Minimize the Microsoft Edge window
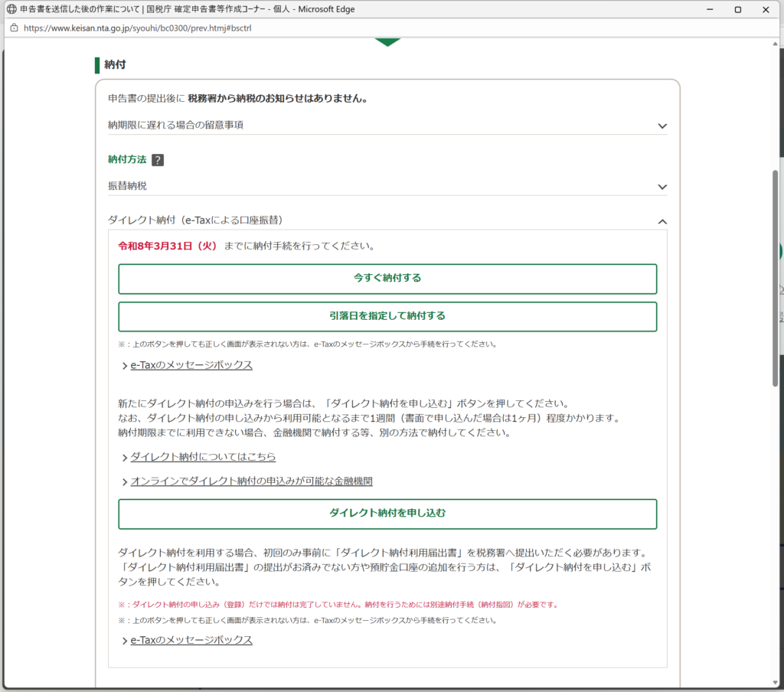The width and height of the screenshot is (784, 692). coord(701,10)
